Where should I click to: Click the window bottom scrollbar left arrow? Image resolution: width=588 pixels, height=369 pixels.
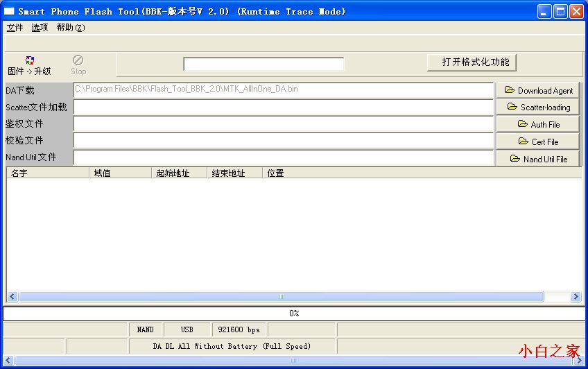[8, 361]
